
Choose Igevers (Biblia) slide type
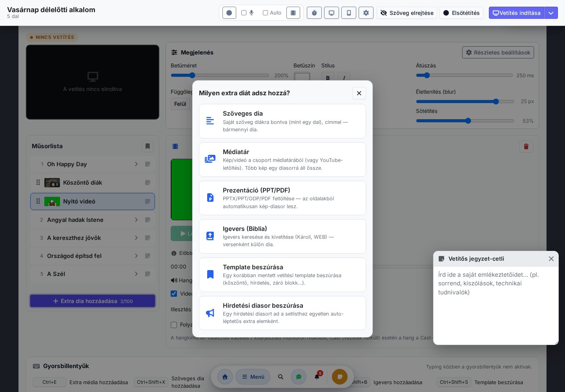tap(282, 236)
